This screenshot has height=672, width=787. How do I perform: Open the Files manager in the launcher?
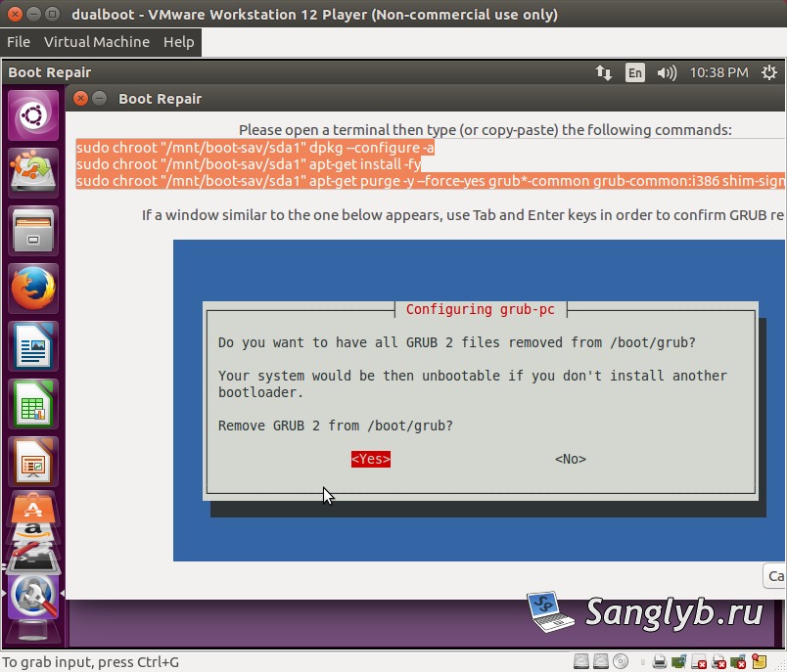pyautogui.click(x=33, y=231)
